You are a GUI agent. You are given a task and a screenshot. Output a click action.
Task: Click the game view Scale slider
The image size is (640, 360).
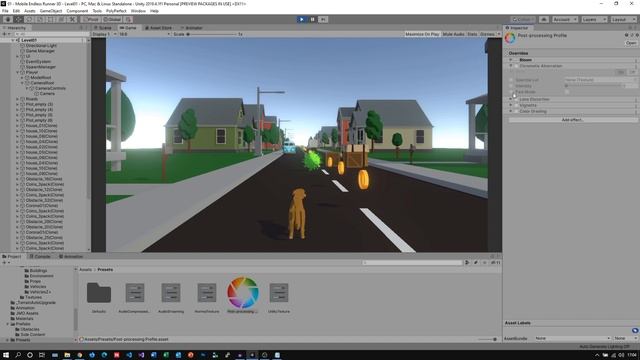(211, 34)
